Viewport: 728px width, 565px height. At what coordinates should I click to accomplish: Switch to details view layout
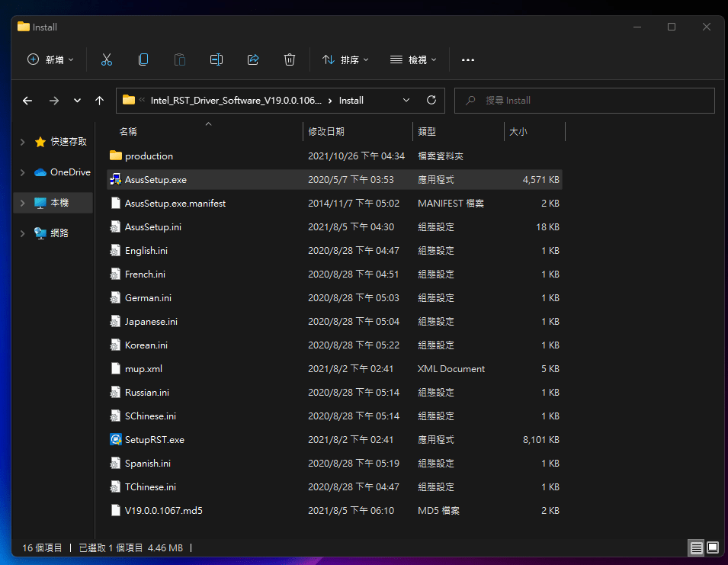pyautogui.click(x=696, y=547)
